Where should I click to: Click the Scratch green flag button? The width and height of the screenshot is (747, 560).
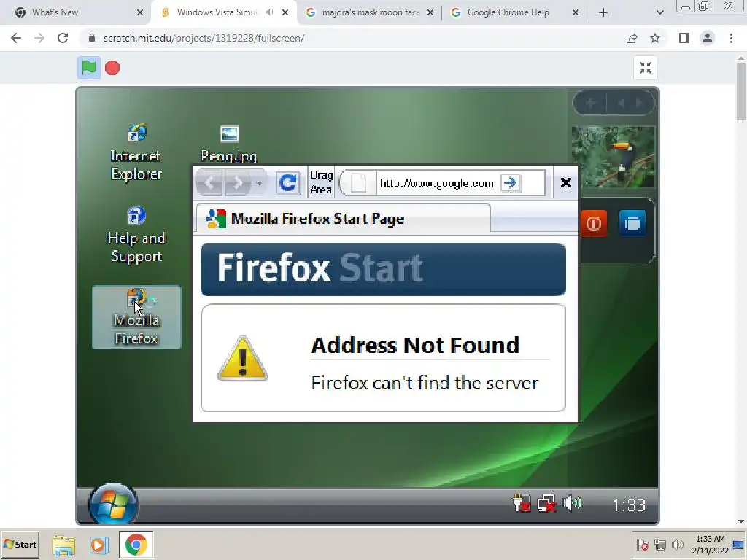[88, 68]
